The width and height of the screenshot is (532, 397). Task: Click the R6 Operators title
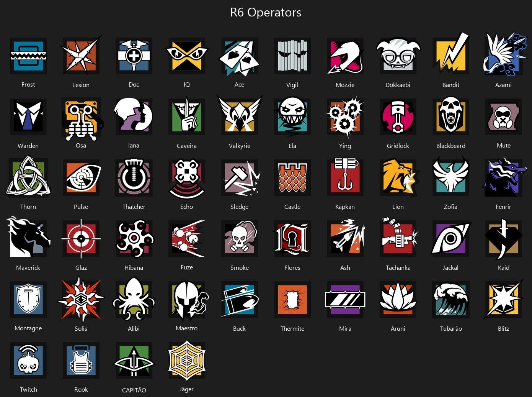click(x=266, y=12)
